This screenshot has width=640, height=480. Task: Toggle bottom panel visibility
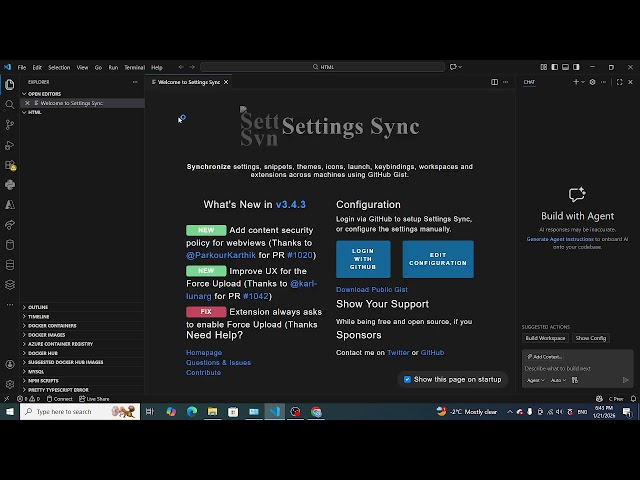click(565, 67)
